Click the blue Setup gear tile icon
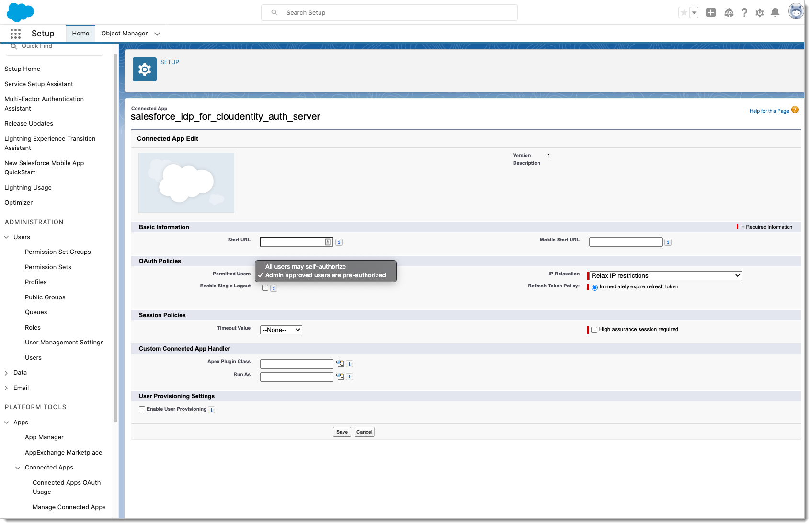The width and height of the screenshot is (812, 526). pos(145,69)
